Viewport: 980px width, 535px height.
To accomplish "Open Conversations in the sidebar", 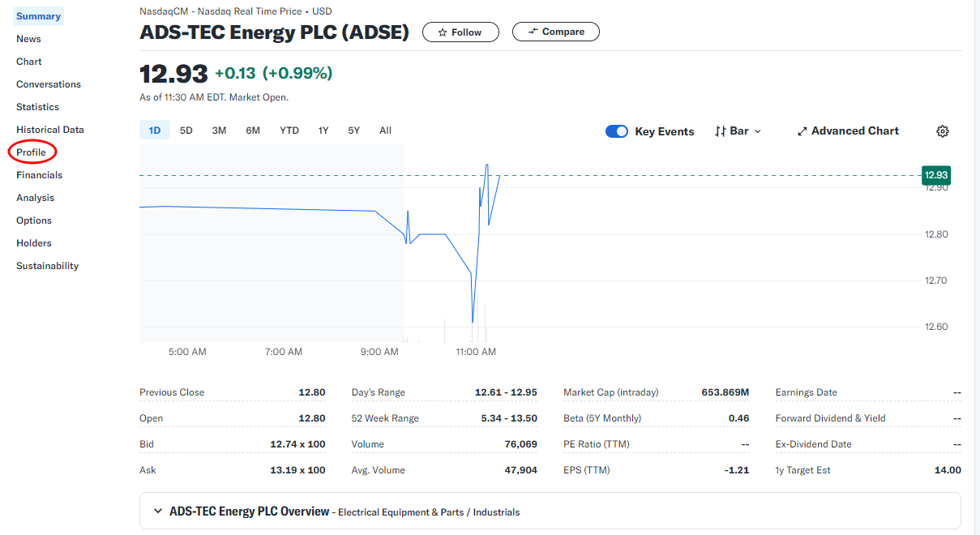I will coord(49,84).
